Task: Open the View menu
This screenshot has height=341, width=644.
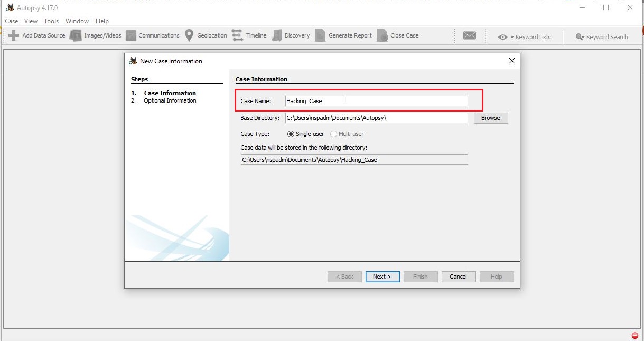Action: coord(31,21)
